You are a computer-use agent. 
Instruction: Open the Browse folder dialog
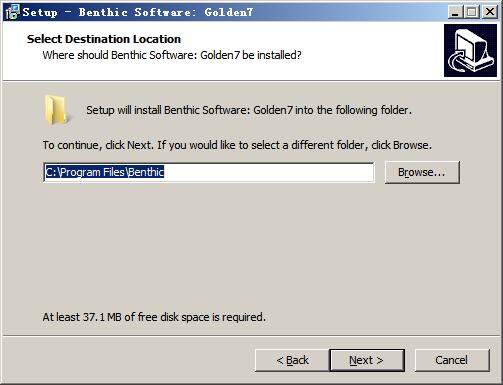pyautogui.click(x=422, y=172)
